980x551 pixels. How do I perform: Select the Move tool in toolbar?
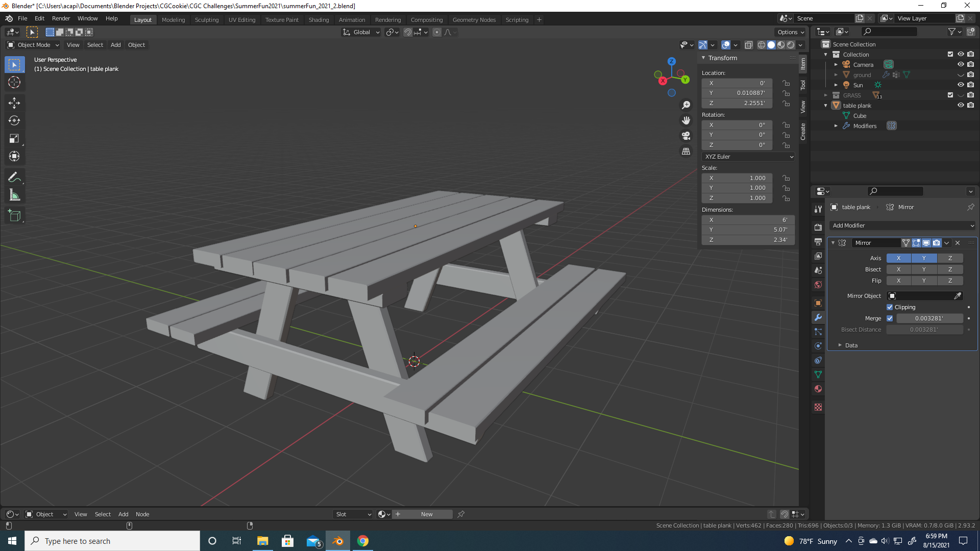coord(14,103)
